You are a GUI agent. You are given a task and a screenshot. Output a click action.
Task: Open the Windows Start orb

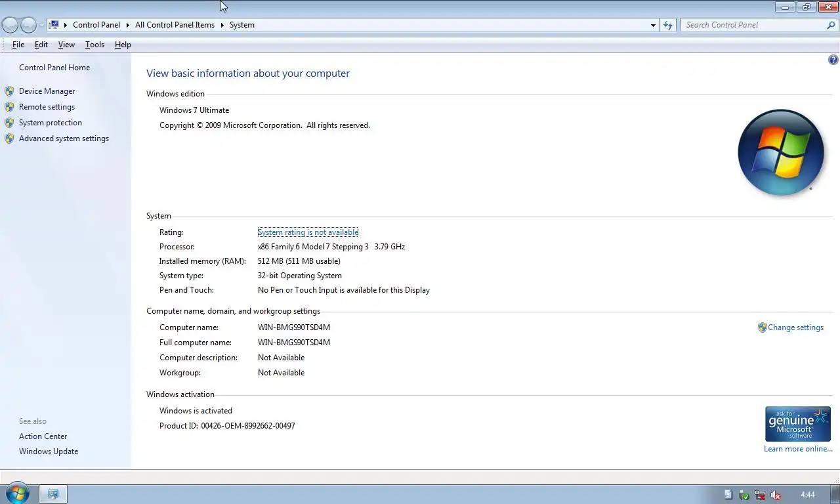17,493
